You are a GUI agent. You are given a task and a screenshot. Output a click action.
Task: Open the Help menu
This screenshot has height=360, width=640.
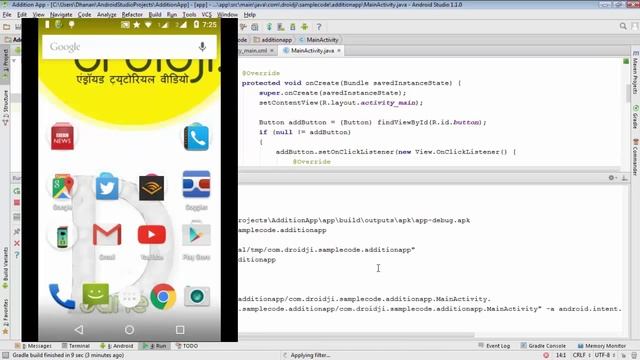[x=249, y=14]
